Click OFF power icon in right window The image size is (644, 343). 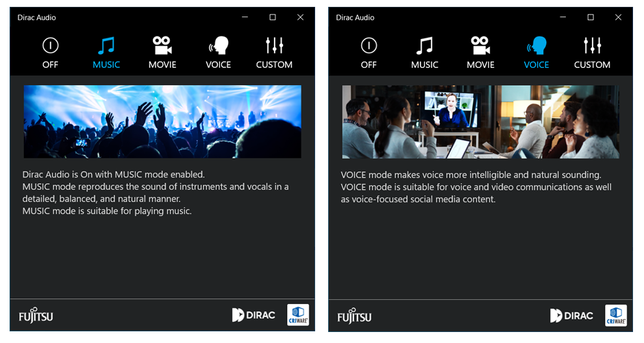coord(369,47)
